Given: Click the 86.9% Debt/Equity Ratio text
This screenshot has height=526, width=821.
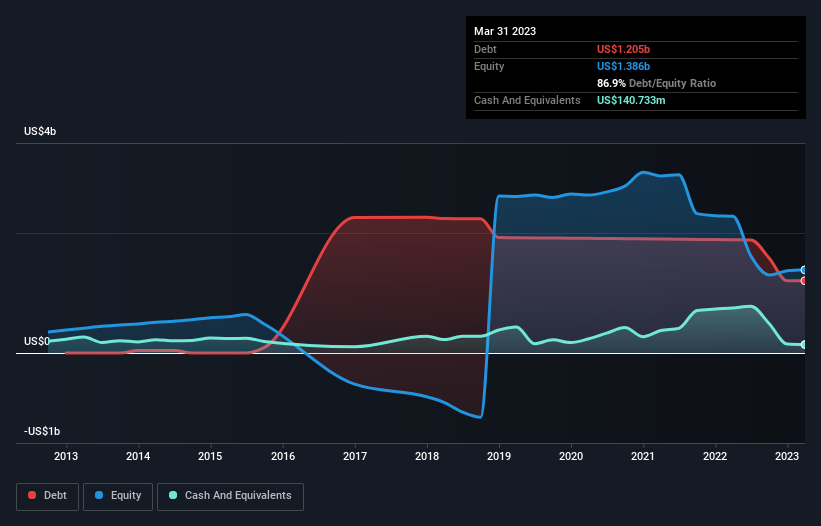Looking at the screenshot, I should tap(656, 83).
